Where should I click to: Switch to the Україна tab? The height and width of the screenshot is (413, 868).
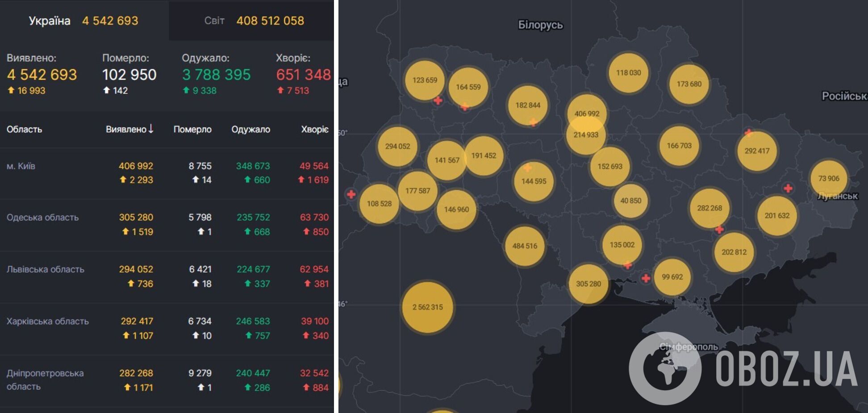point(84,21)
